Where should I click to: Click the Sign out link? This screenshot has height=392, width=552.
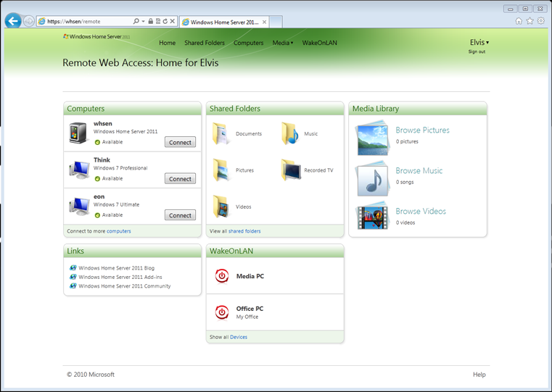coord(477,51)
